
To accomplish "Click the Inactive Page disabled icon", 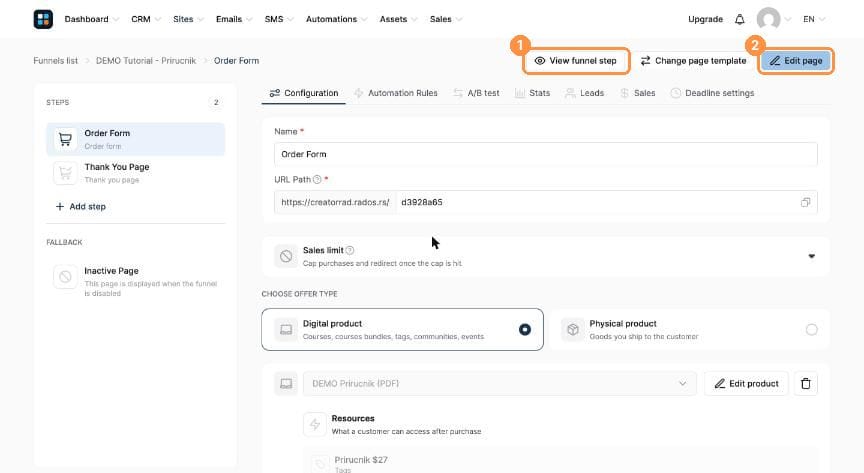I will pos(65,277).
